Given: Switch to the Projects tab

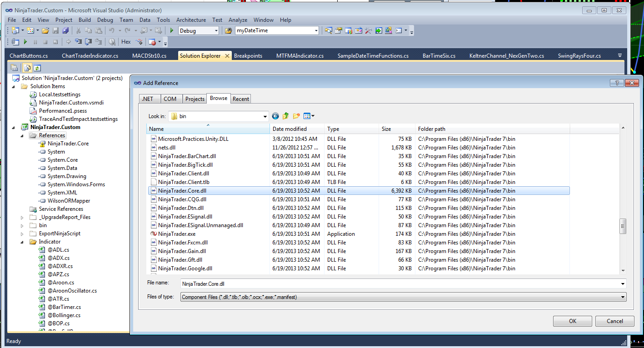Looking at the screenshot, I should click(x=195, y=99).
